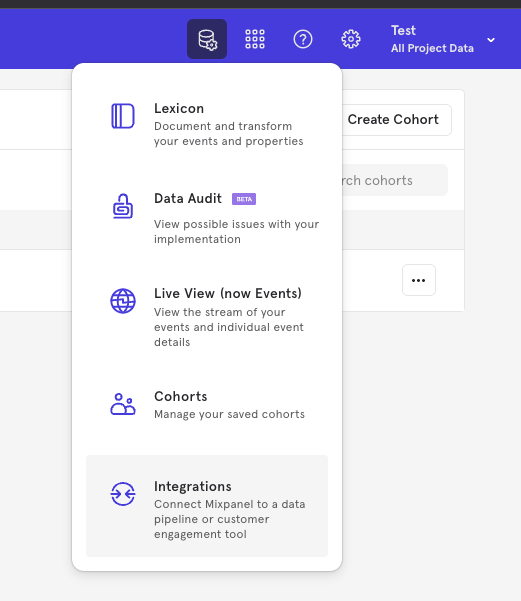Click 'Manage your saved cohorts' description
Viewport: 521px width, 601px height.
click(229, 414)
